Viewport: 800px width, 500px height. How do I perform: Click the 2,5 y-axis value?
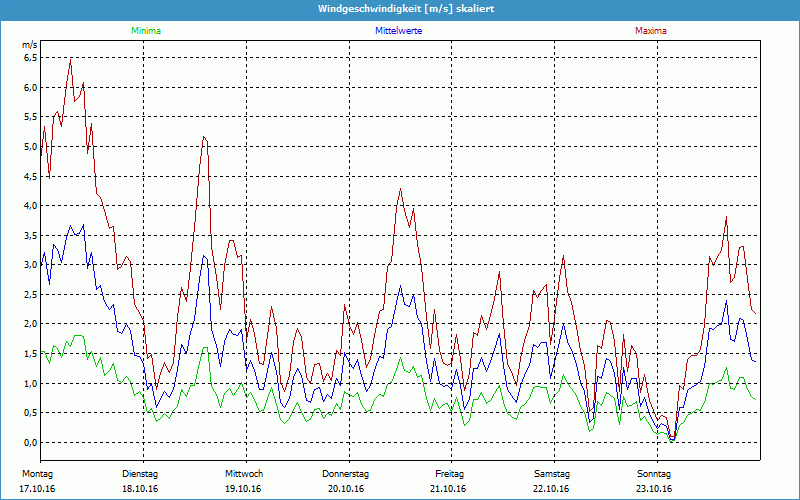31,294
